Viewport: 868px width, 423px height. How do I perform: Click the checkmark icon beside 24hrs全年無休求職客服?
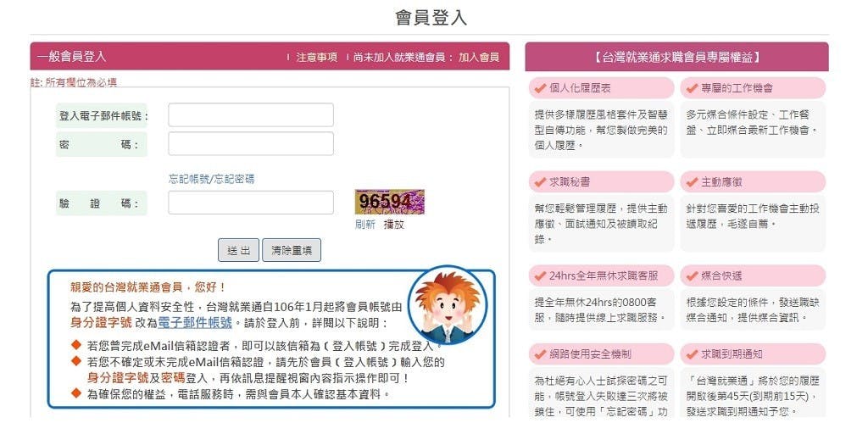pyautogui.click(x=540, y=276)
